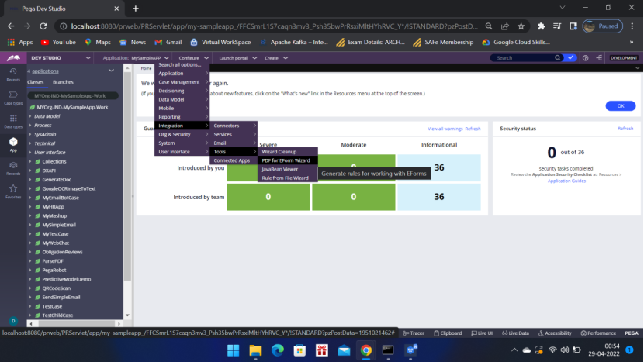644x362 pixels.
Task: Open File Explorer from taskbar
Action: tap(255, 350)
